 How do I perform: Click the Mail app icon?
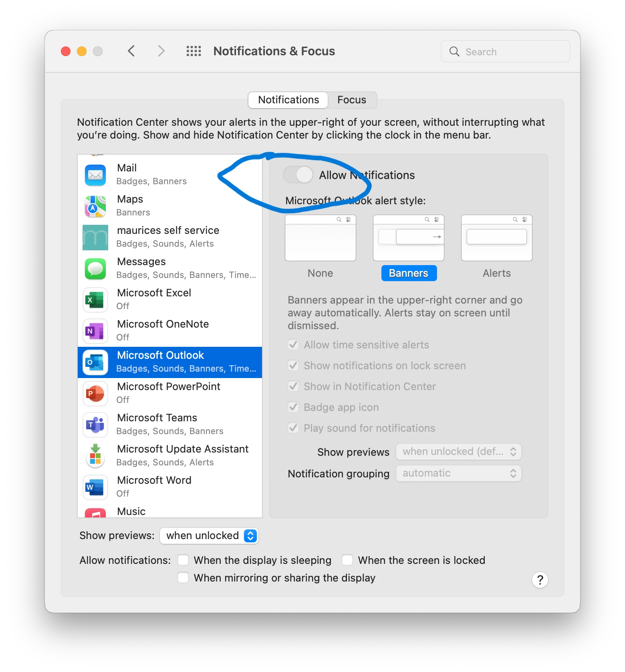tap(95, 175)
